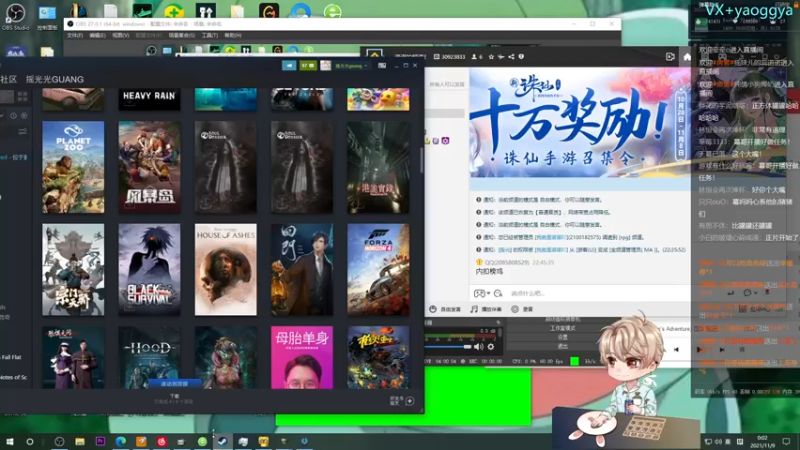800x450 pixels.
Task: Open Microsoft Edge from taskbar
Action: (x=120, y=442)
